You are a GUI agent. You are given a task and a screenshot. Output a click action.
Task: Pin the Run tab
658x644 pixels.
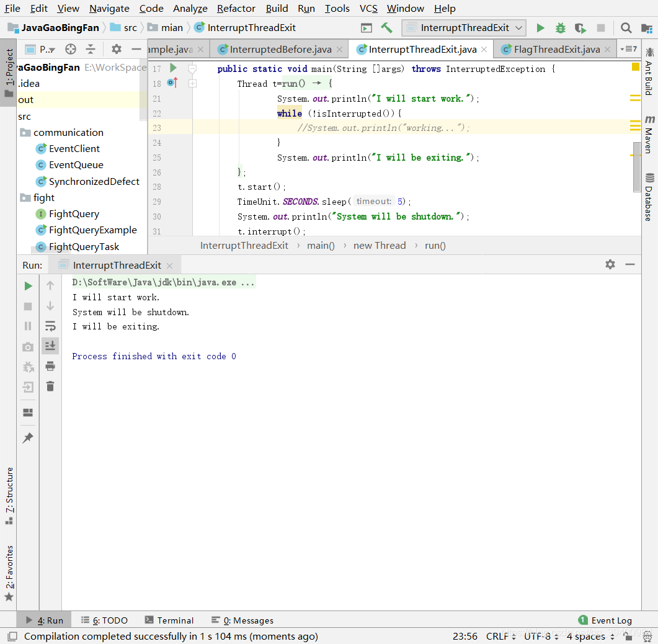click(x=28, y=438)
